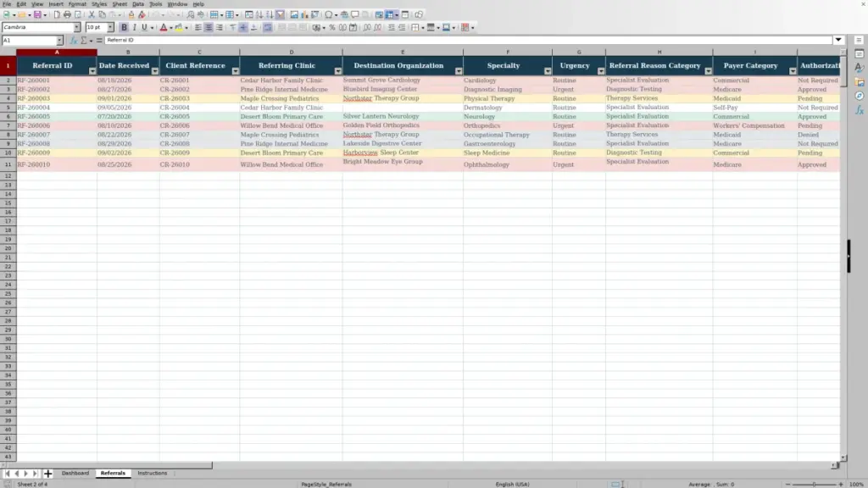Align text left icon

click(198, 27)
